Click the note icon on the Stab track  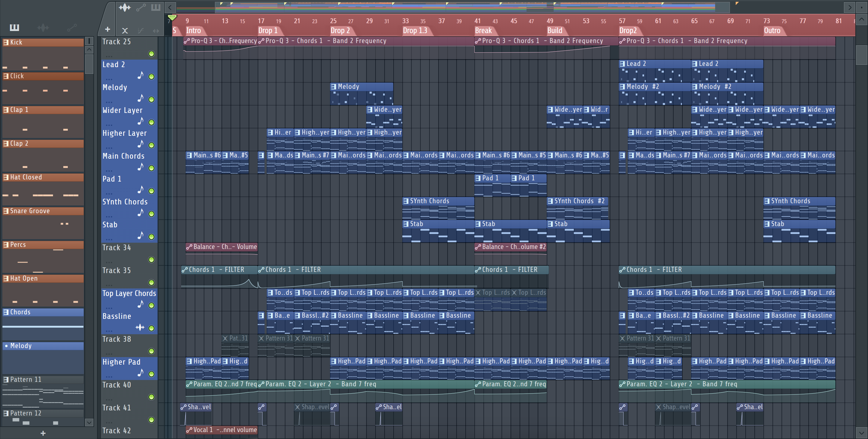pyautogui.click(x=140, y=235)
